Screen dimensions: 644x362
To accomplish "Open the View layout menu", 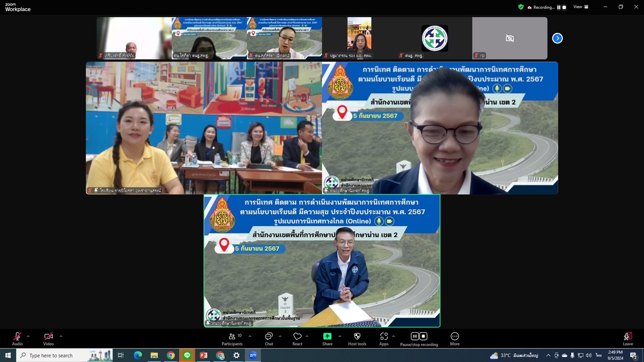I will [x=581, y=7].
